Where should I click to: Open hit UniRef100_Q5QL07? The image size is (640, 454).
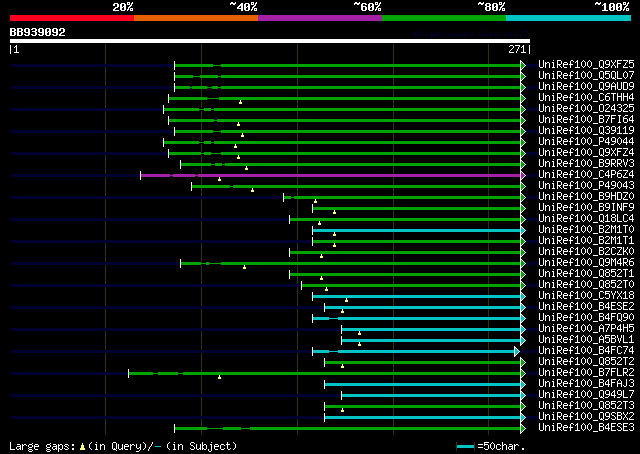click(586, 75)
